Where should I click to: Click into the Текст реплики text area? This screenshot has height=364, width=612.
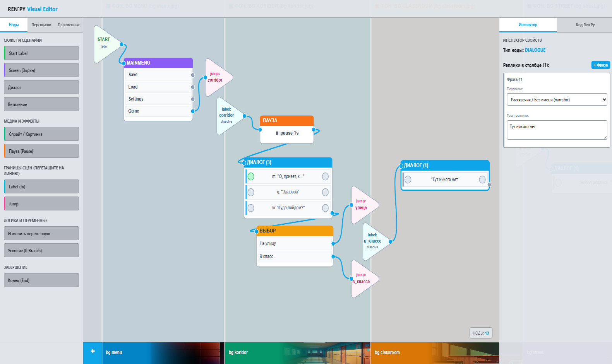click(x=557, y=130)
